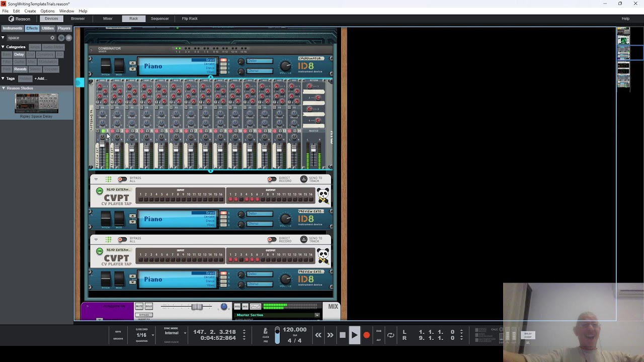Click the Flip Rack button
The width and height of the screenshot is (644, 362).
pyautogui.click(x=190, y=19)
